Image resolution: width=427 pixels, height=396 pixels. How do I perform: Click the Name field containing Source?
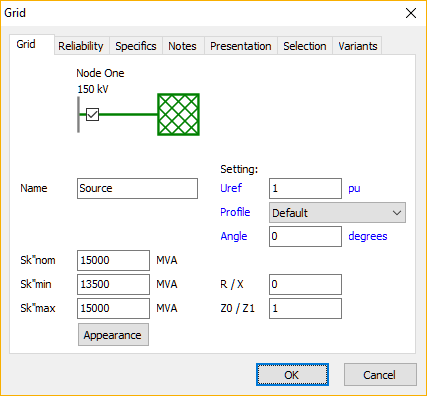pyautogui.click(x=137, y=188)
